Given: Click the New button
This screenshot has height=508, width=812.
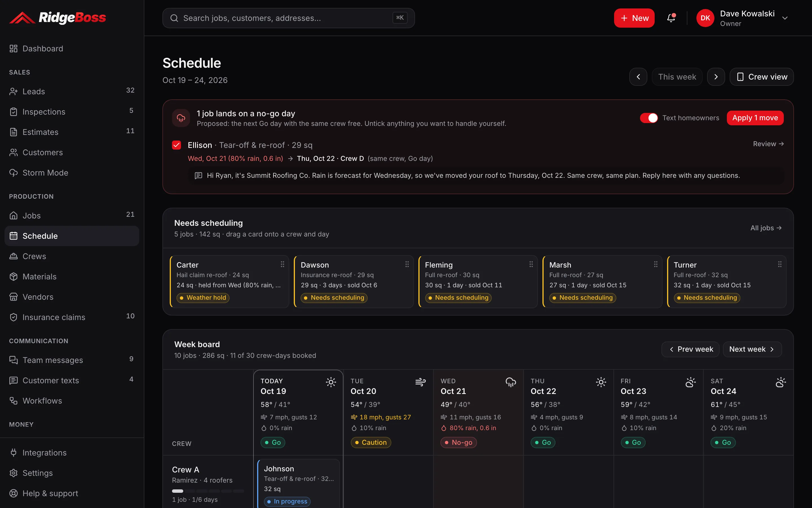Looking at the screenshot, I should click(x=634, y=18).
